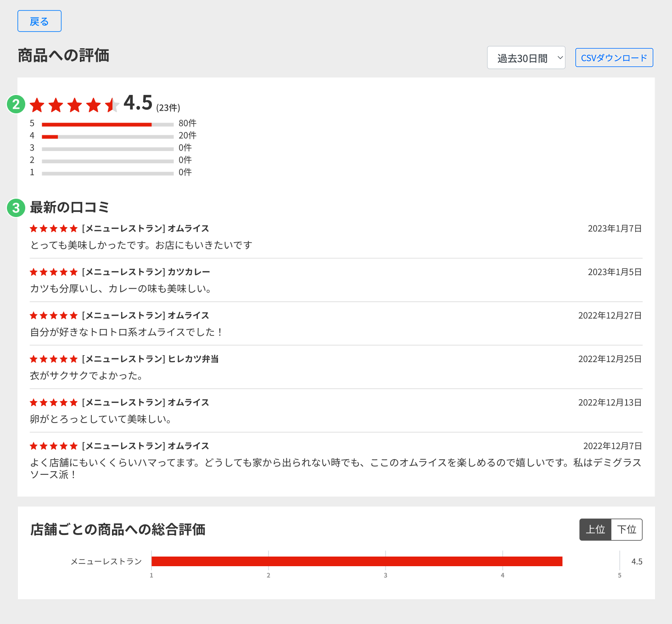The height and width of the screenshot is (624, 672).
Task: Click the 2022年12月13日 オムライス review title
Action: pyautogui.click(x=146, y=402)
